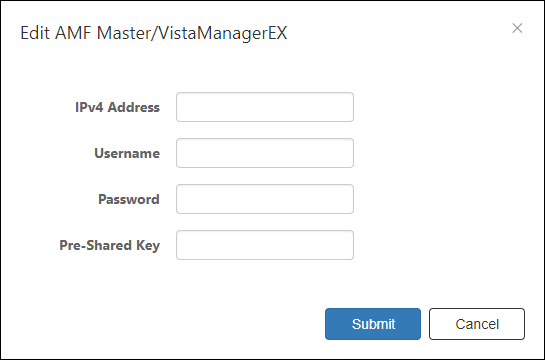Click the Username label text
Viewport: 545px width, 360px height.
coord(127,153)
